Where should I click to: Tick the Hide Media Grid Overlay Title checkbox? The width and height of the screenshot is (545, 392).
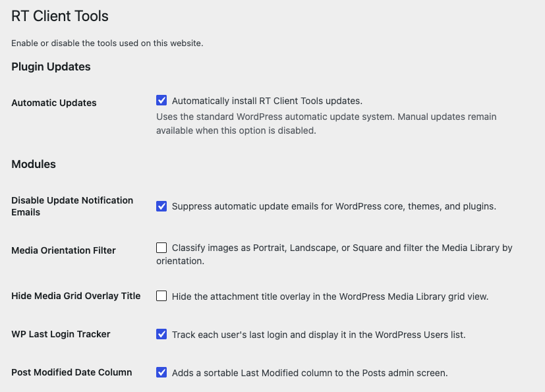click(x=161, y=296)
